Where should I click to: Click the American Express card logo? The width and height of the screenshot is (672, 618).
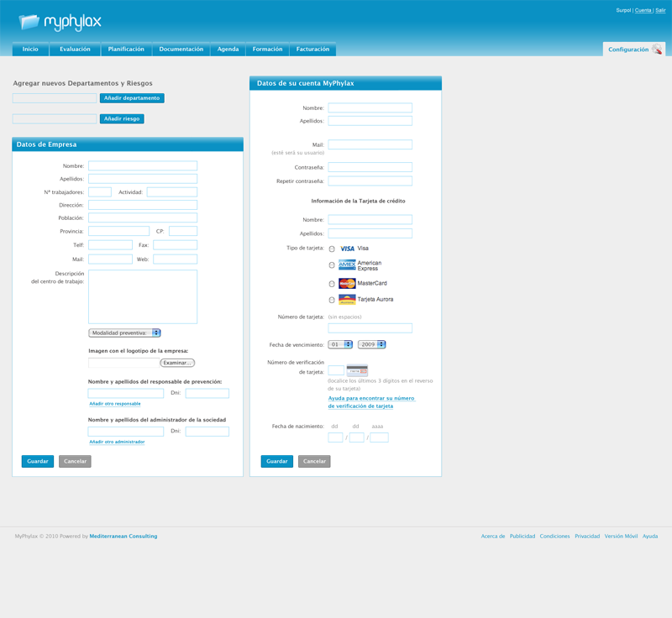[347, 264]
